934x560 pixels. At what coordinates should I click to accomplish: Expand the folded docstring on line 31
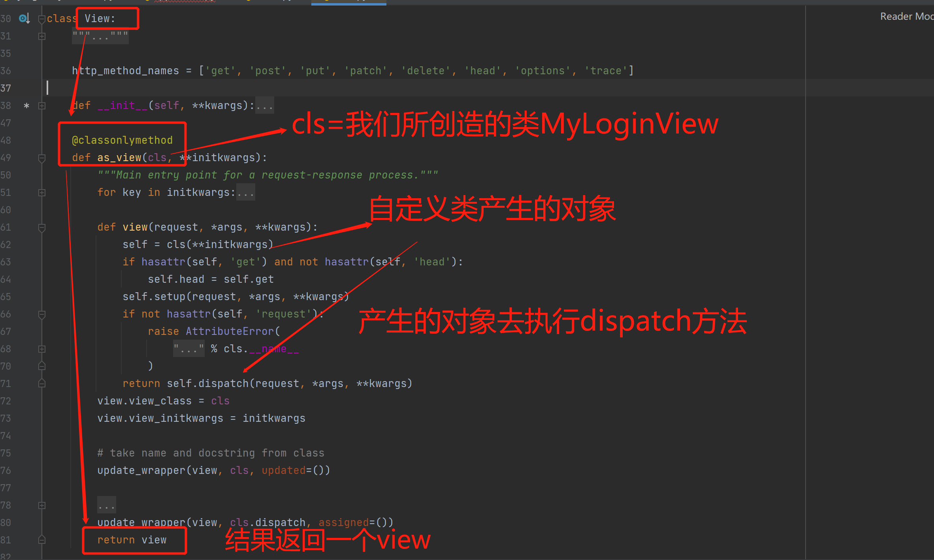coord(42,36)
